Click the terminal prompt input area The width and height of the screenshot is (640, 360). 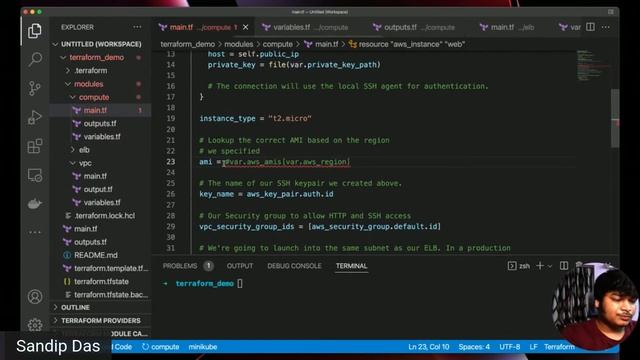pos(240,283)
